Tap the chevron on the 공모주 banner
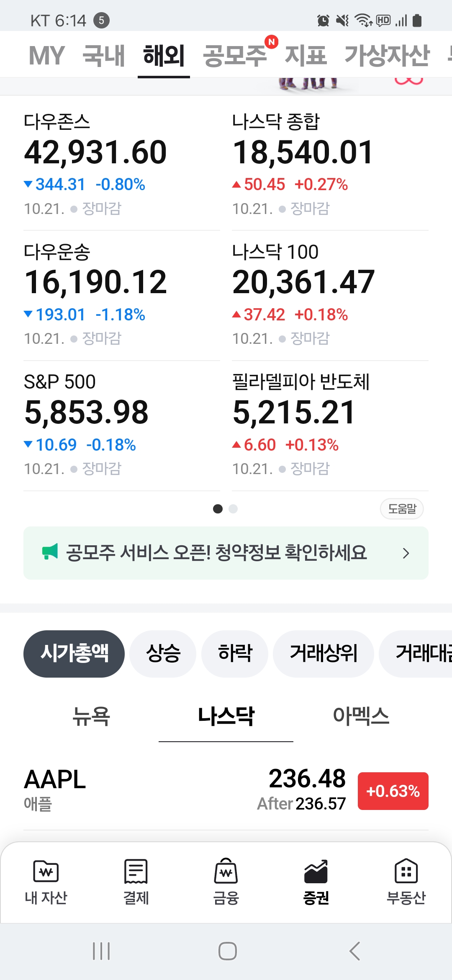The height and width of the screenshot is (980, 452). [406, 553]
